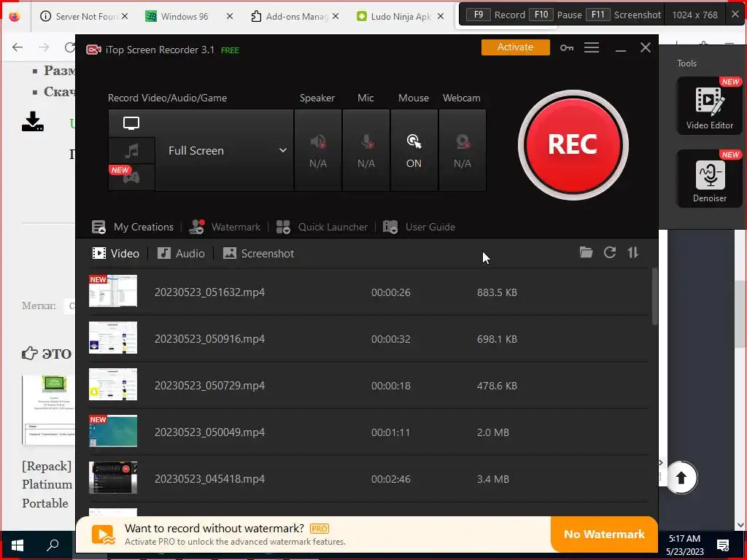Click the F11 Screenshot hotkey in the overlay bar

point(624,15)
